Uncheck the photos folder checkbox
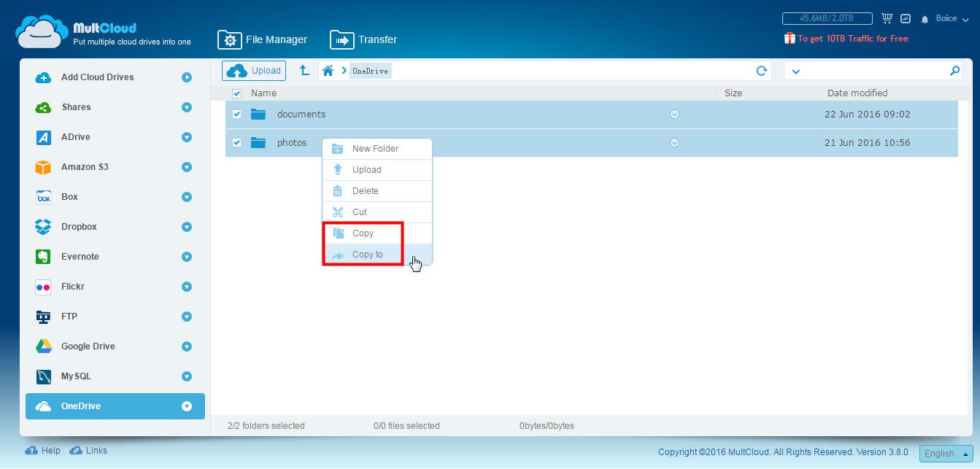Image resolution: width=980 pixels, height=469 pixels. click(236, 143)
